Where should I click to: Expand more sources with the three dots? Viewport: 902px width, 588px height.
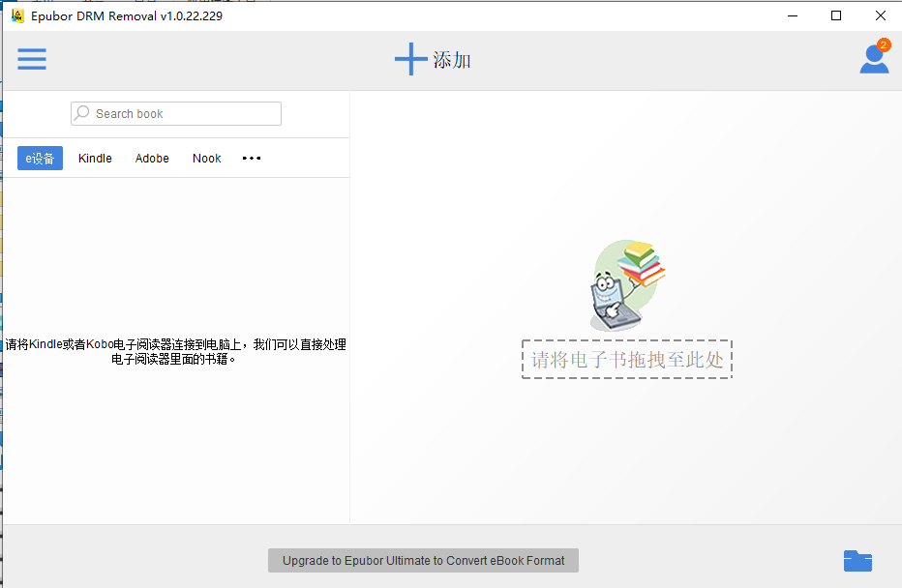coord(252,158)
